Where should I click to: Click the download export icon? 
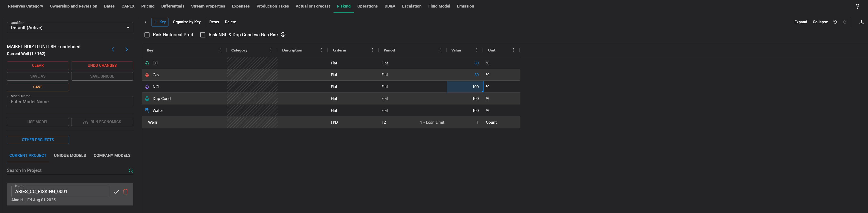pyautogui.click(x=861, y=22)
